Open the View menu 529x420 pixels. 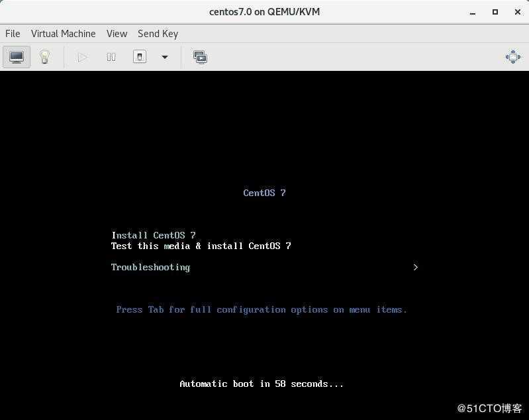117,34
